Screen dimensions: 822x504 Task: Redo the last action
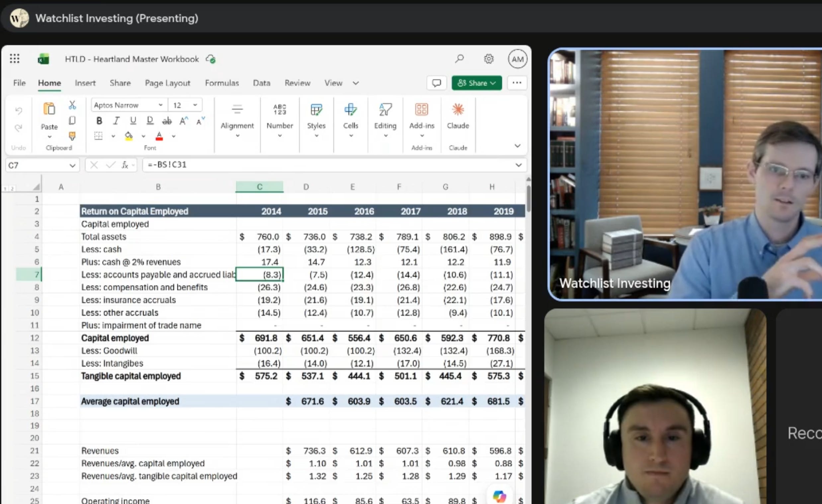pos(19,128)
